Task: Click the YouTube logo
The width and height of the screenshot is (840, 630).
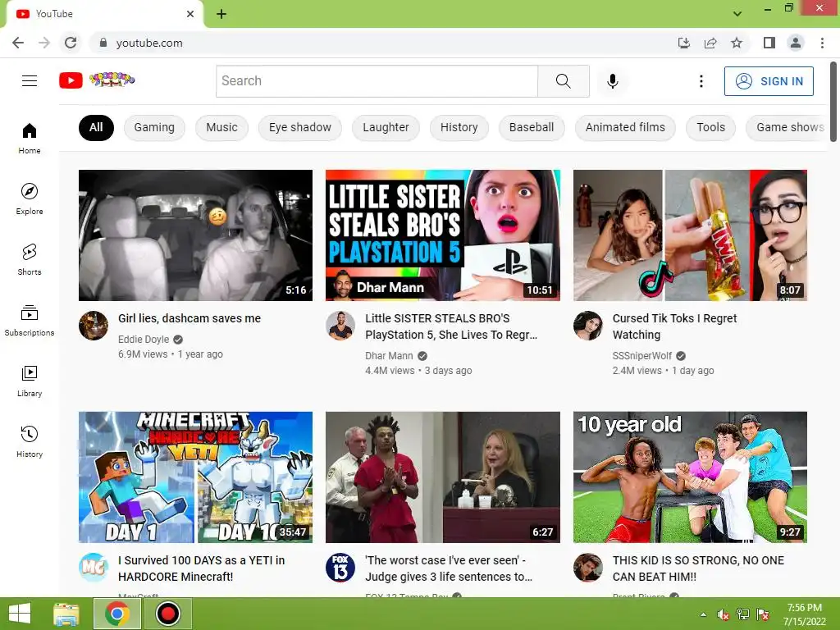Action: 97,80
